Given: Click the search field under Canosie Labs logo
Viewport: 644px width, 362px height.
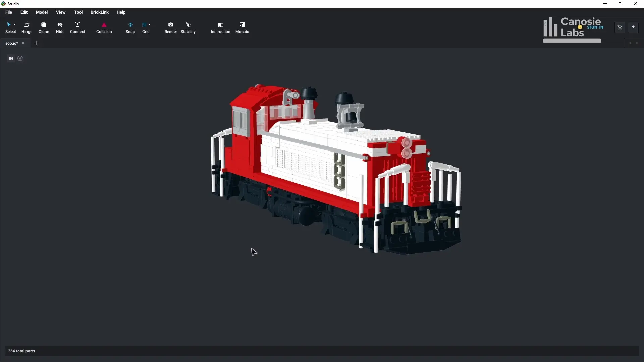Looking at the screenshot, I should point(572,40).
